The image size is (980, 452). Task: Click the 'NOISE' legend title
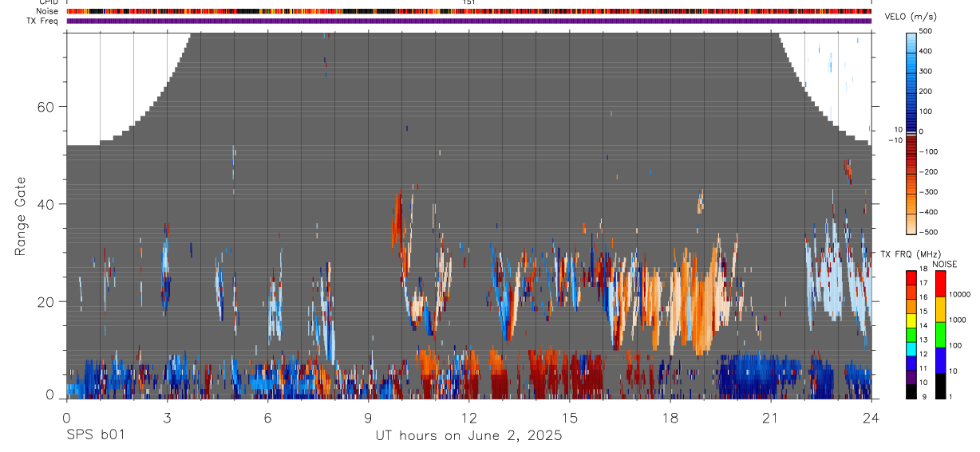(944, 264)
